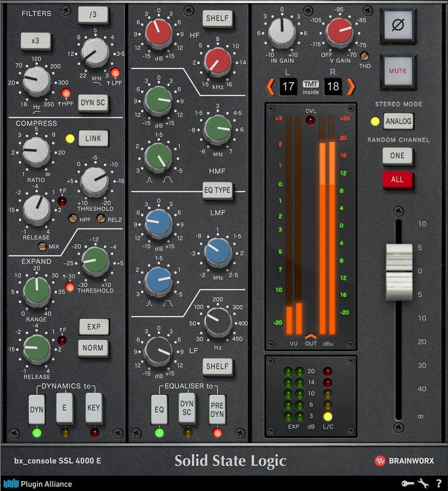Toggle the MUTE button
The height and width of the screenshot is (491, 448).
coord(398,72)
